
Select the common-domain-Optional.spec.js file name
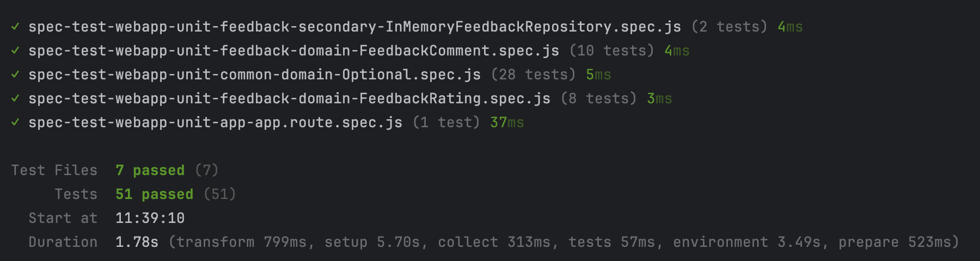pos(254,74)
